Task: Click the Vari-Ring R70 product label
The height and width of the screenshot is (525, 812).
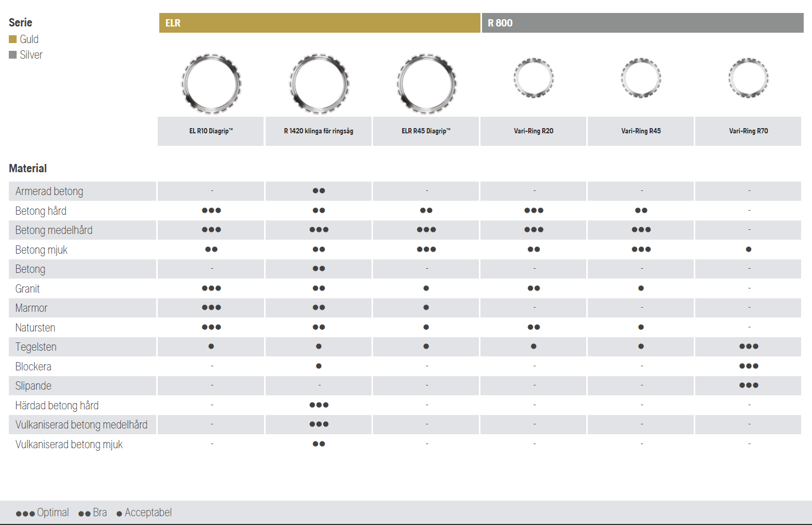Action: click(748, 131)
